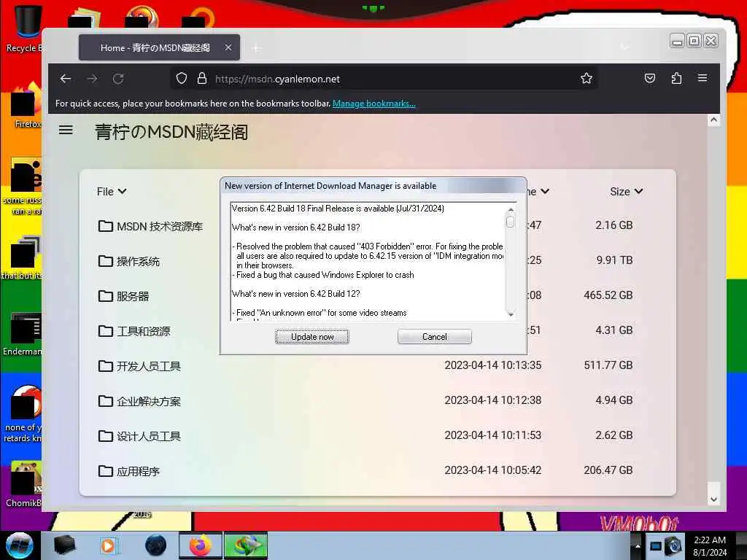The height and width of the screenshot is (560, 747).
Task: Close the Home browser tab
Action: (228, 47)
